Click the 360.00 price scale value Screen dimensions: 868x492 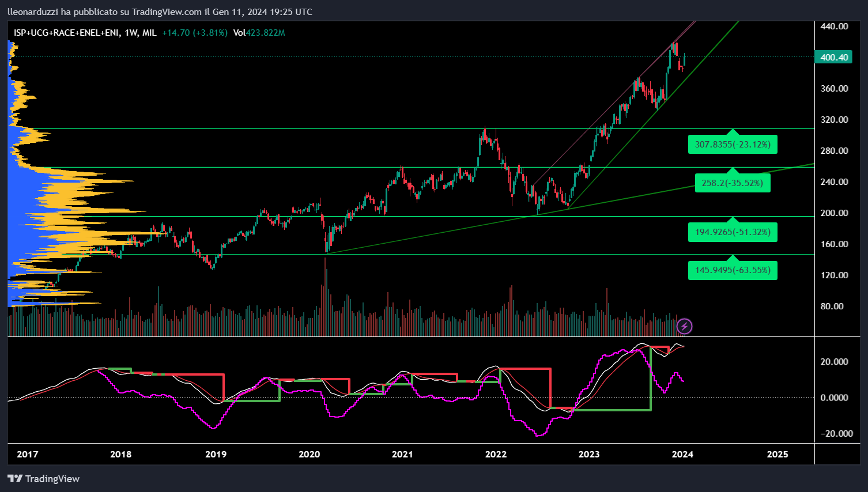point(834,88)
